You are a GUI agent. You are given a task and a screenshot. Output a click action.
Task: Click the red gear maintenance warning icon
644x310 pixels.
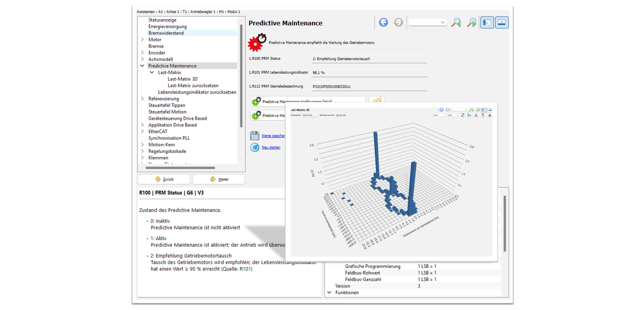click(257, 42)
